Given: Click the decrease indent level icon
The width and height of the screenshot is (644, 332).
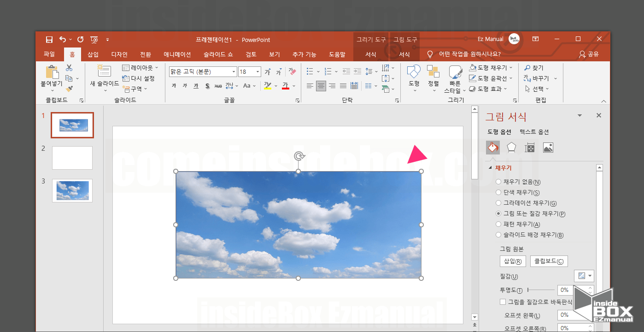Looking at the screenshot, I should [346, 71].
